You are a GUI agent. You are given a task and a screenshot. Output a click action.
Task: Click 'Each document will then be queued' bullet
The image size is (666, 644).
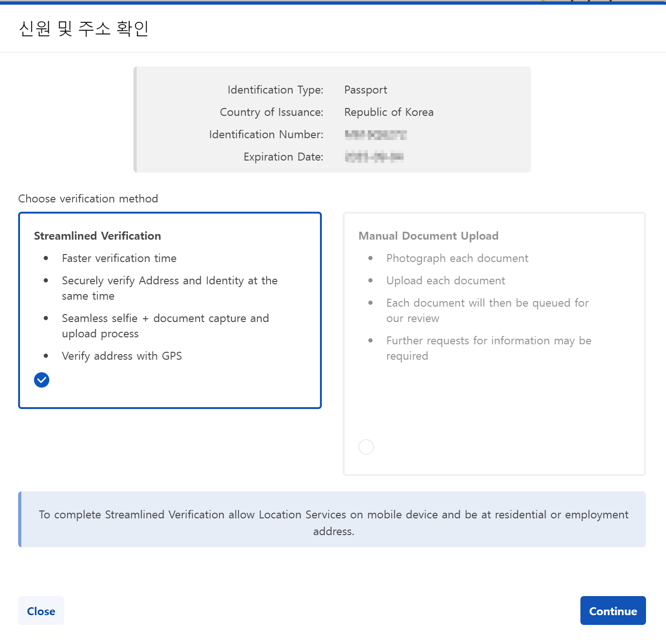pyautogui.click(x=487, y=310)
